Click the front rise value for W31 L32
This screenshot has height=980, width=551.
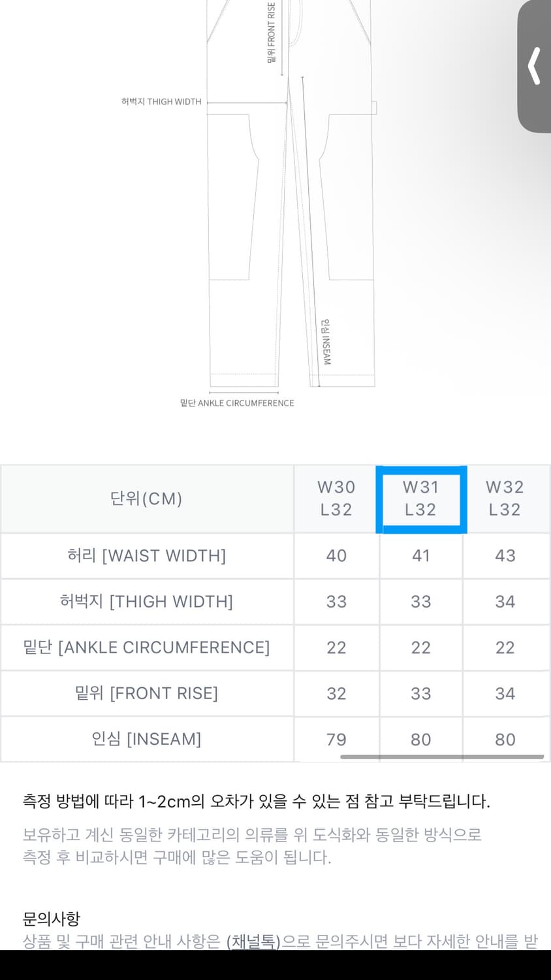point(420,693)
